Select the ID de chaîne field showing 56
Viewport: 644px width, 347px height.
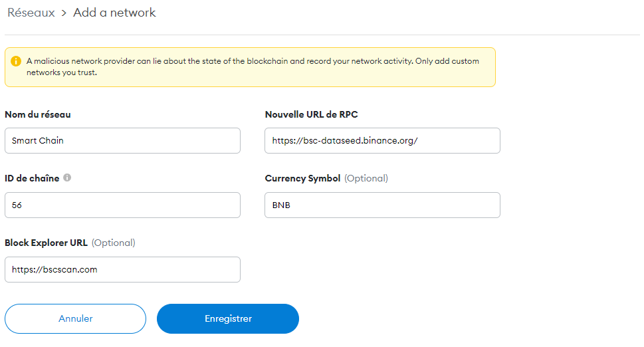click(x=122, y=205)
